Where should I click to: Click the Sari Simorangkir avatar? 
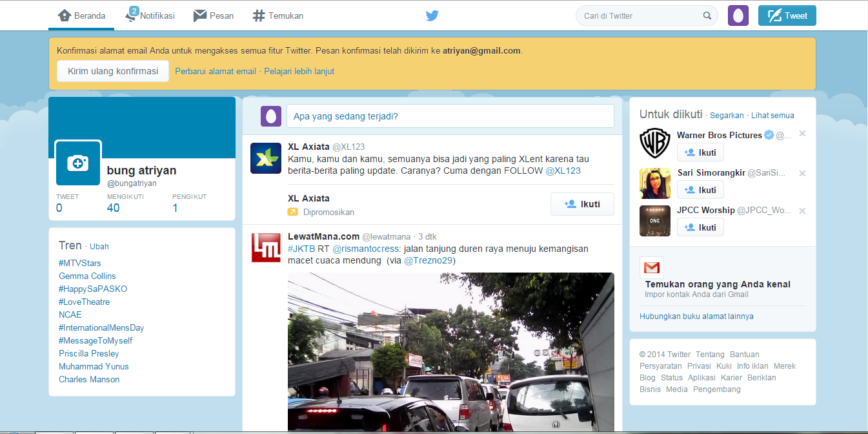click(x=655, y=183)
